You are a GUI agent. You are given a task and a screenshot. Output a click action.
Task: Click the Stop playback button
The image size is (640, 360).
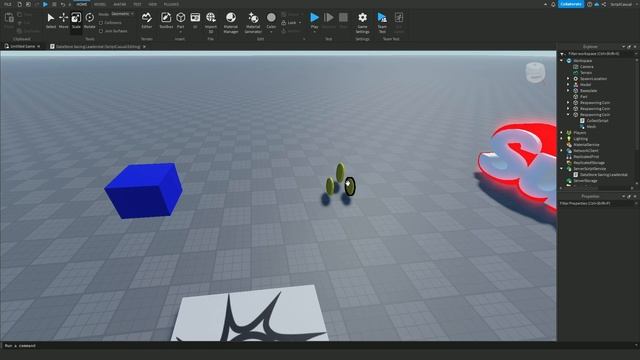343,17
